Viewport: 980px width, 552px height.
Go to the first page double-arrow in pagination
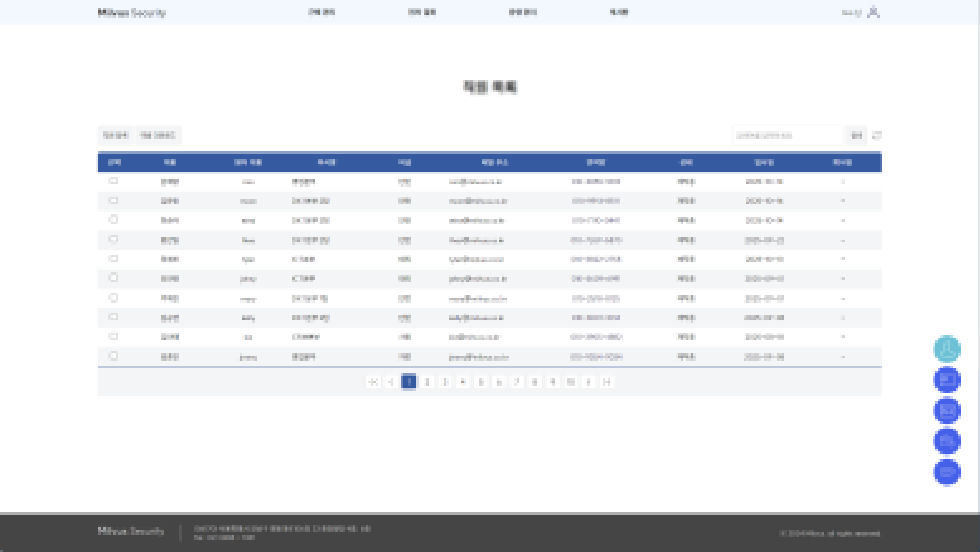pyautogui.click(x=373, y=382)
